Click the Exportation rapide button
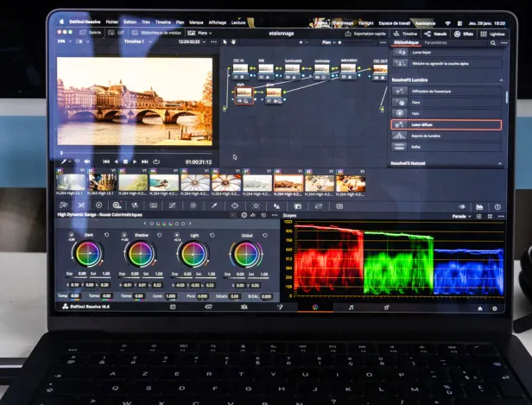This screenshot has height=405, width=532. click(x=365, y=34)
